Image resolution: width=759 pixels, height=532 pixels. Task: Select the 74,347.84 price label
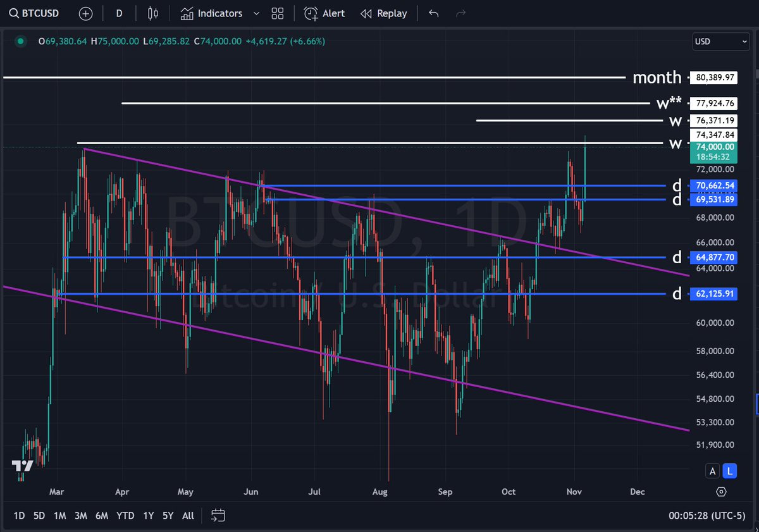[714, 135]
